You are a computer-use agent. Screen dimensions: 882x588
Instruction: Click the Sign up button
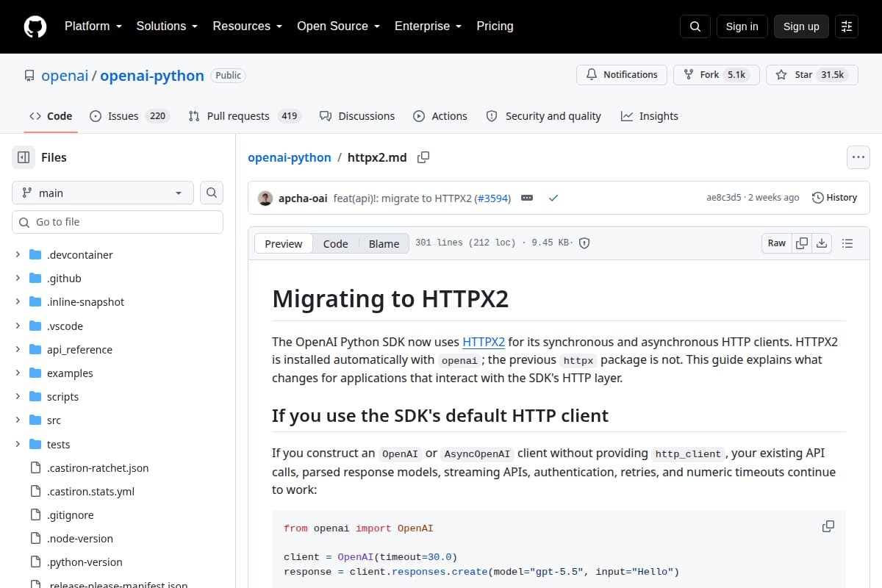click(x=801, y=26)
